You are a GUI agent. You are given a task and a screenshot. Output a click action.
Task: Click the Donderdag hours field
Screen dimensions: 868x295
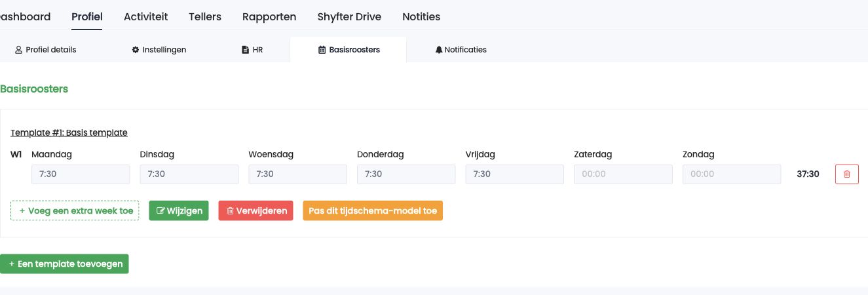[x=406, y=174]
